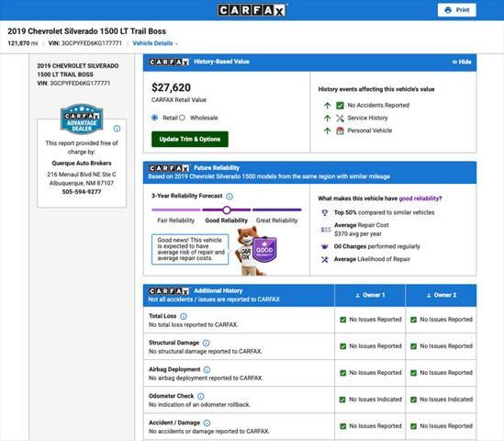Open the Airbag Deployment info icon
The image size is (504, 441).
[207, 369]
